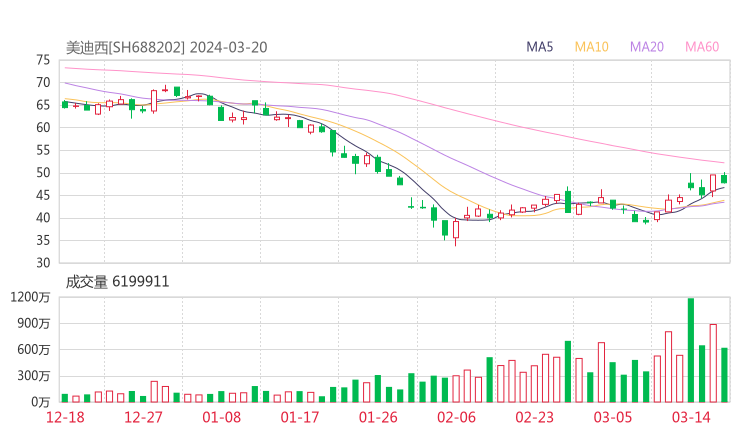This screenshot has width=740, height=440.
Task: Click the 01-08 date axis label
Action: 221,417
